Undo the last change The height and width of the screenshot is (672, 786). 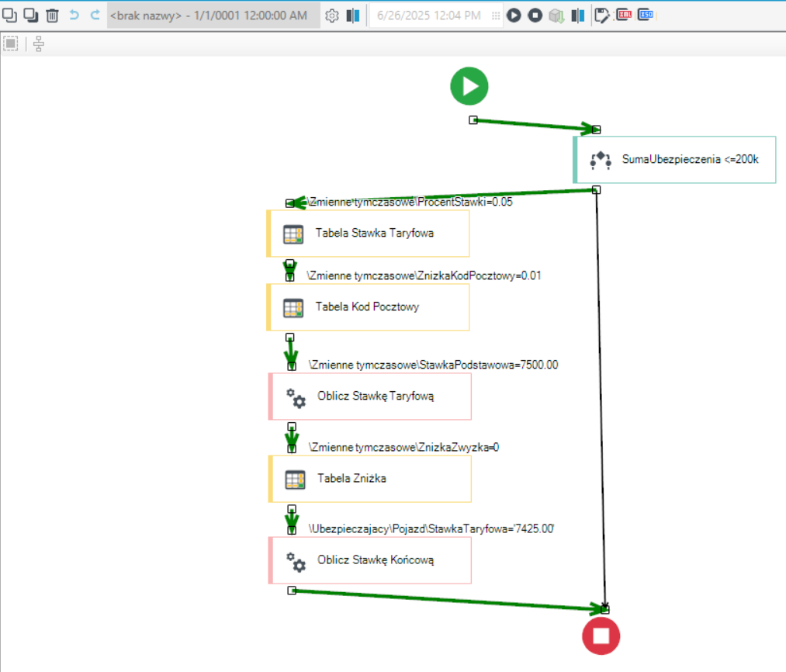pyautogui.click(x=74, y=15)
